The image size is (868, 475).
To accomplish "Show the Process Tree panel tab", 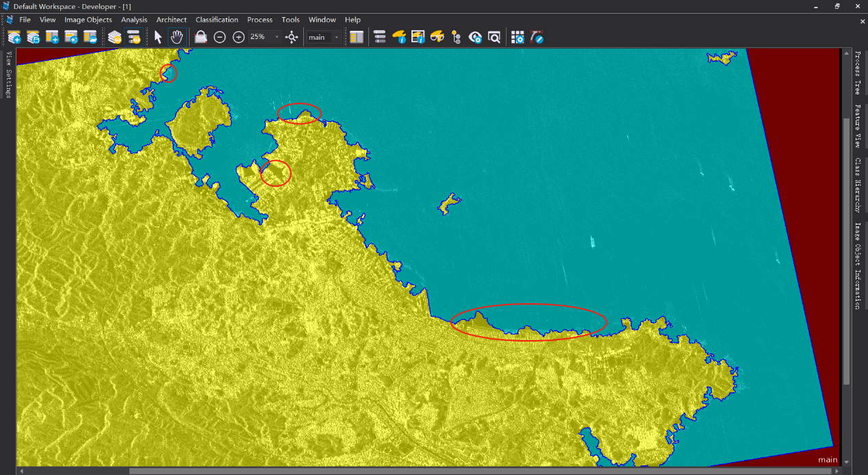I will (858, 72).
